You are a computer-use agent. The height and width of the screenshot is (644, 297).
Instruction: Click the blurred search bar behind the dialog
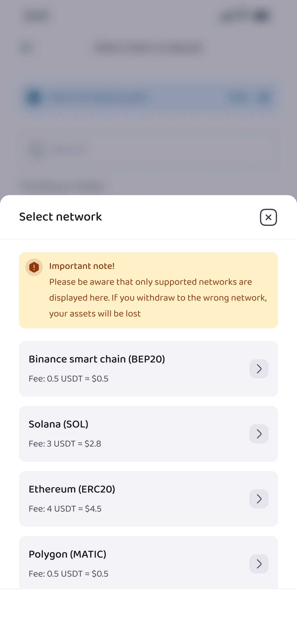click(x=148, y=97)
